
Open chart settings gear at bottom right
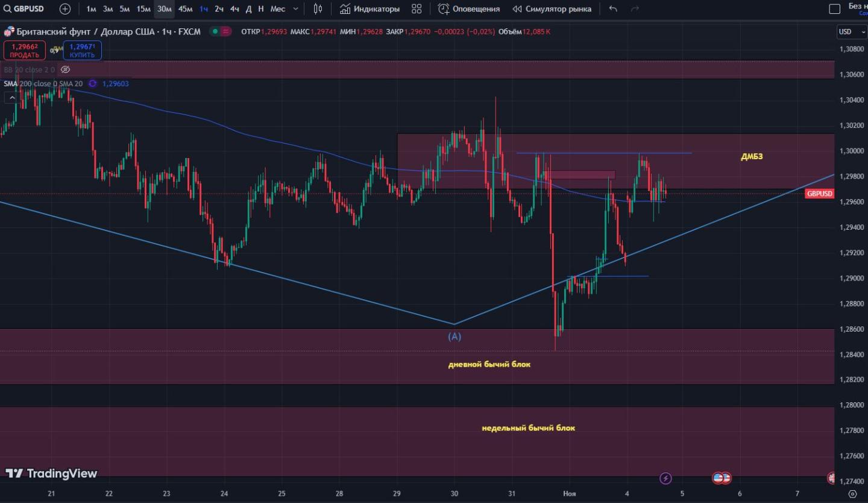pos(852,494)
